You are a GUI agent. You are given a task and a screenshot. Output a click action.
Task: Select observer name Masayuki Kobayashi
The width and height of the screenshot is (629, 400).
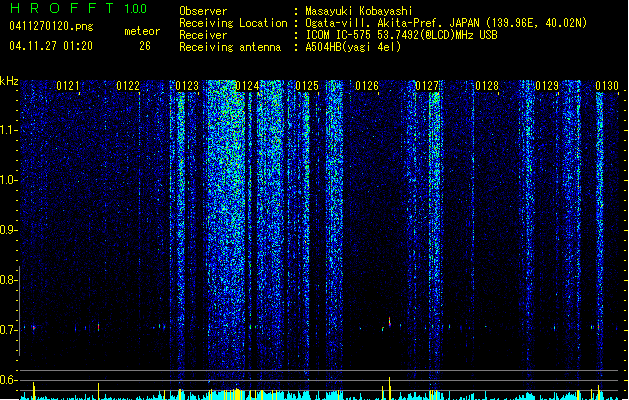pos(359,11)
